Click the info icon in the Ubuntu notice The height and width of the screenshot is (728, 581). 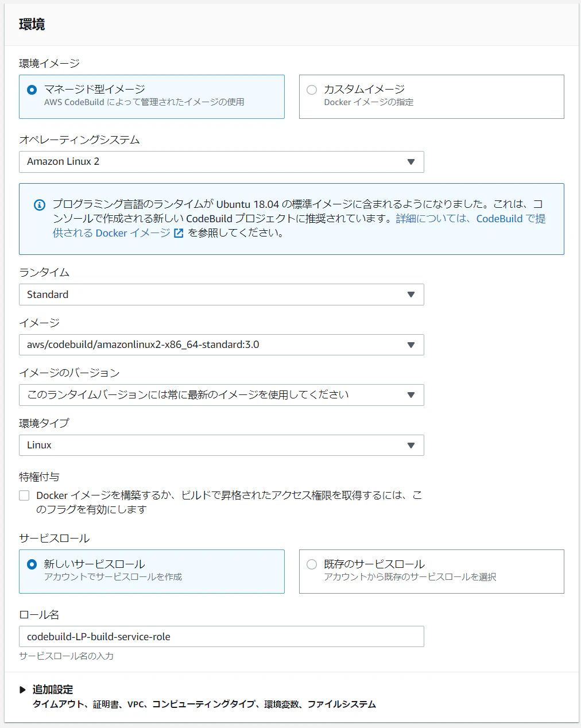pos(40,205)
